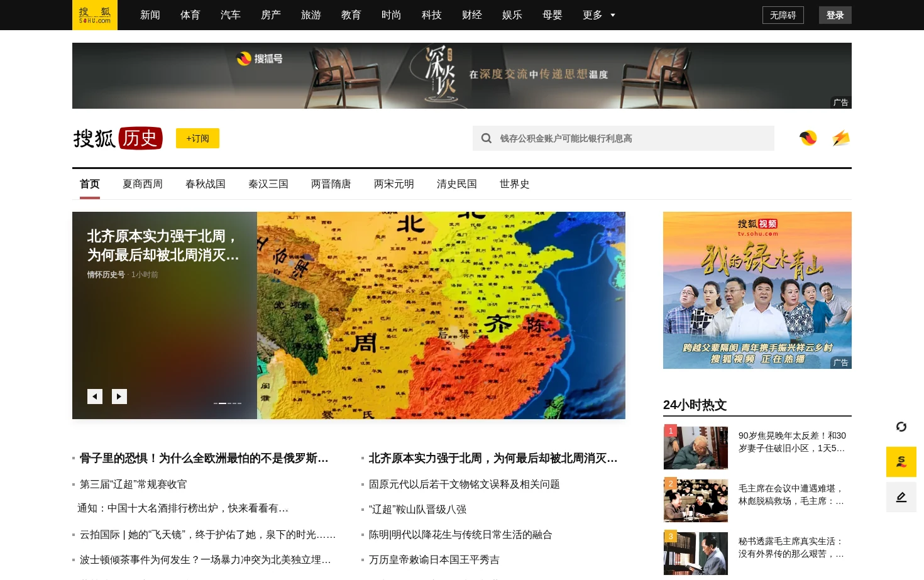Open 房产 in top navigation
This screenshot has width=924, height=580.
271,15
